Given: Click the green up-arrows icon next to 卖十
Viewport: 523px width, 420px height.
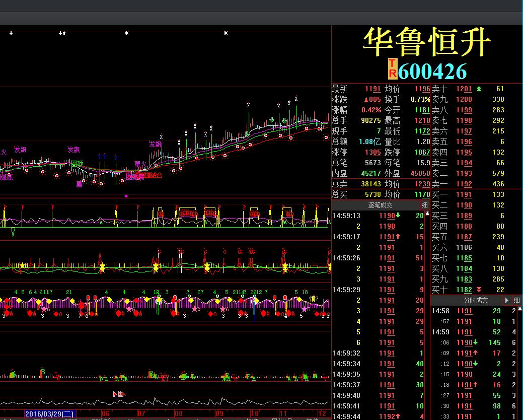Looking at the screenshot, I should (479, 89).
